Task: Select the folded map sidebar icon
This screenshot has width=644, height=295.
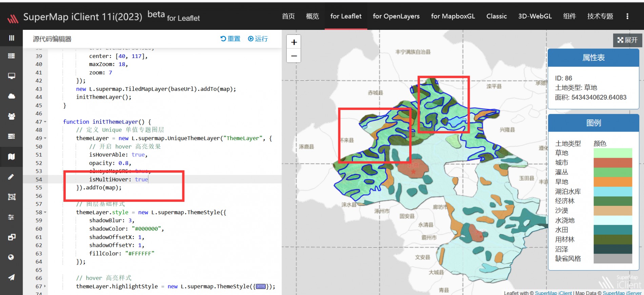Action: click(12, 157)
